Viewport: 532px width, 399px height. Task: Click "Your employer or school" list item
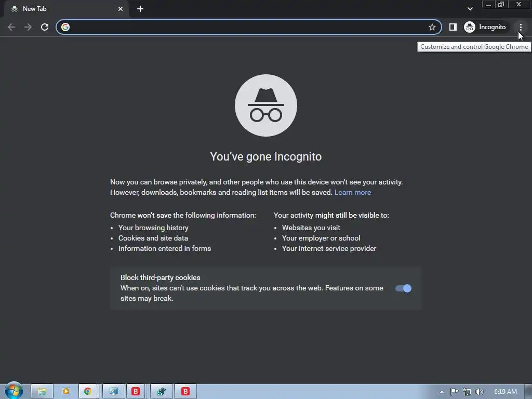(x=321, y=238)
